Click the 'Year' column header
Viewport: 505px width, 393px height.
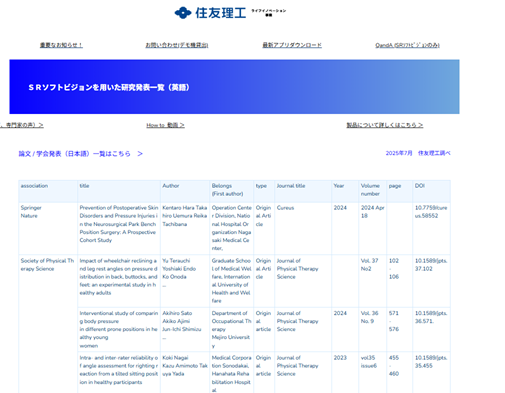tap(345, 191)
